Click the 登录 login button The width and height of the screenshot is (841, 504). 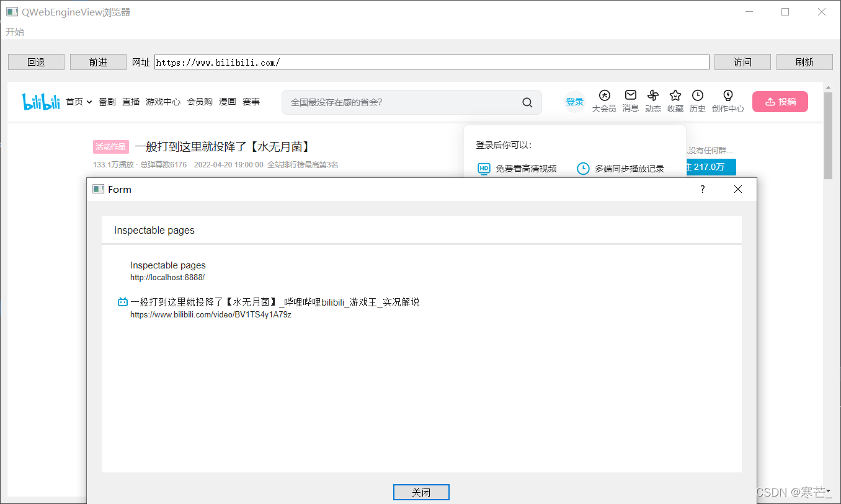click(x=575, y=102)
